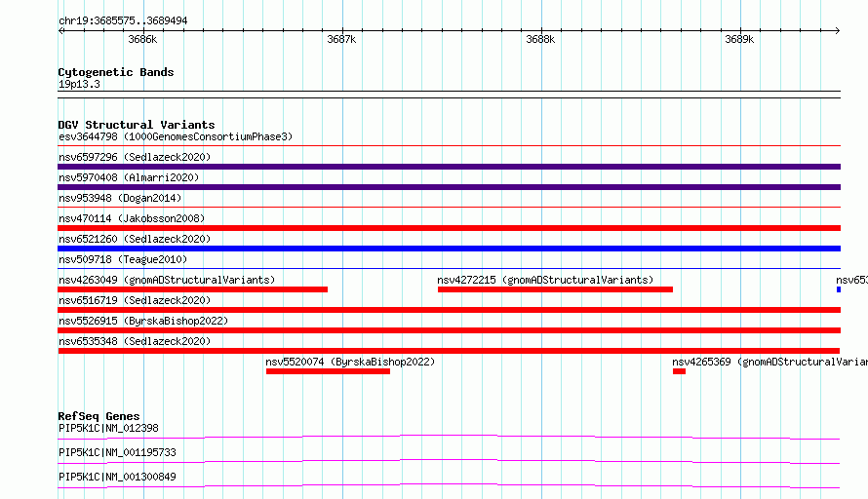Open the nsv6516719 (Sedlazeck2020) label

coord(135,300)
